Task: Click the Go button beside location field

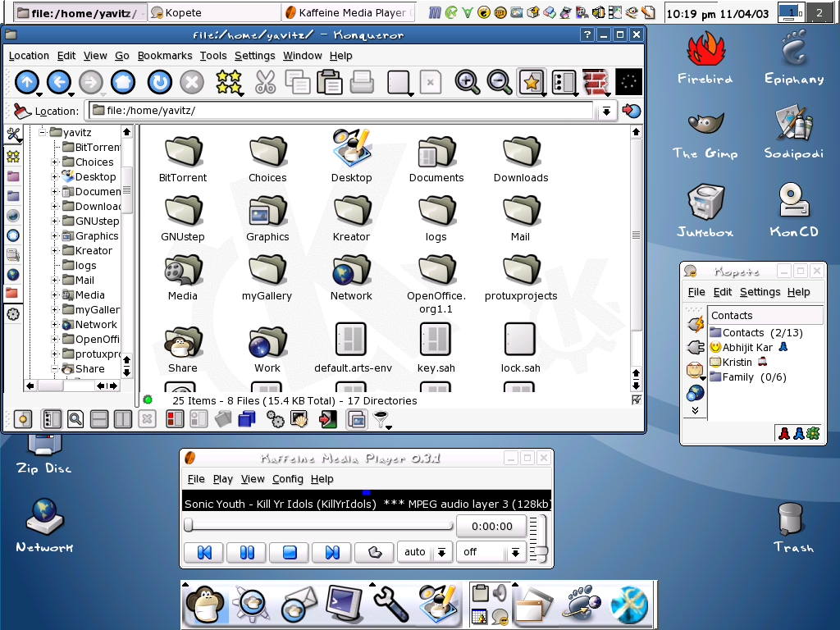Action: [x=632, y=111]
